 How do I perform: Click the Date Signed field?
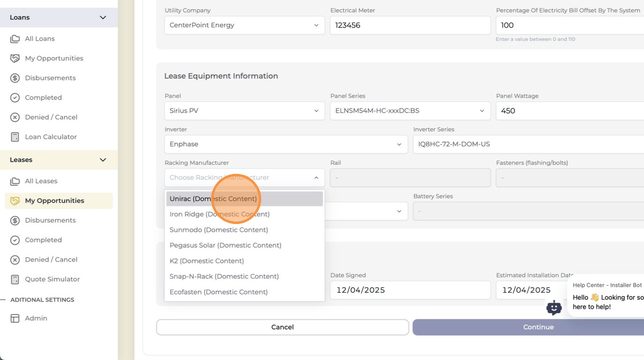coord(410,290)
